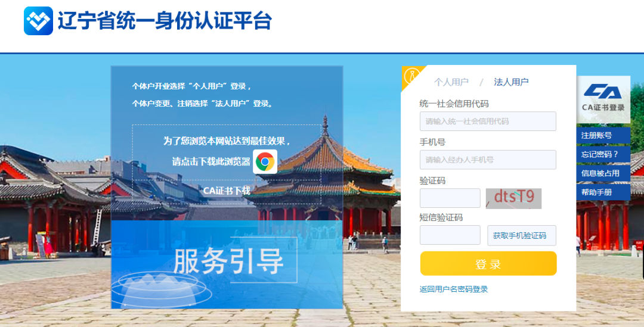The width and height of the screenshot is (644, 327).
Task: Click the 验证码 captcha input field
Action: (x=450, y=198)
